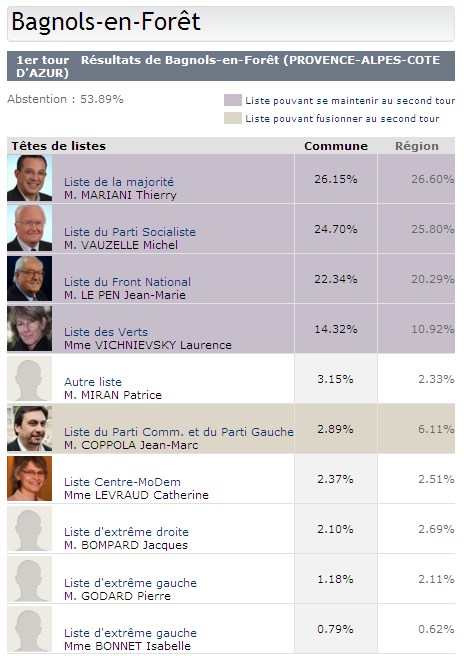
Task: Open the 'Liste des Verts' link
Action: tap(106, 332)
